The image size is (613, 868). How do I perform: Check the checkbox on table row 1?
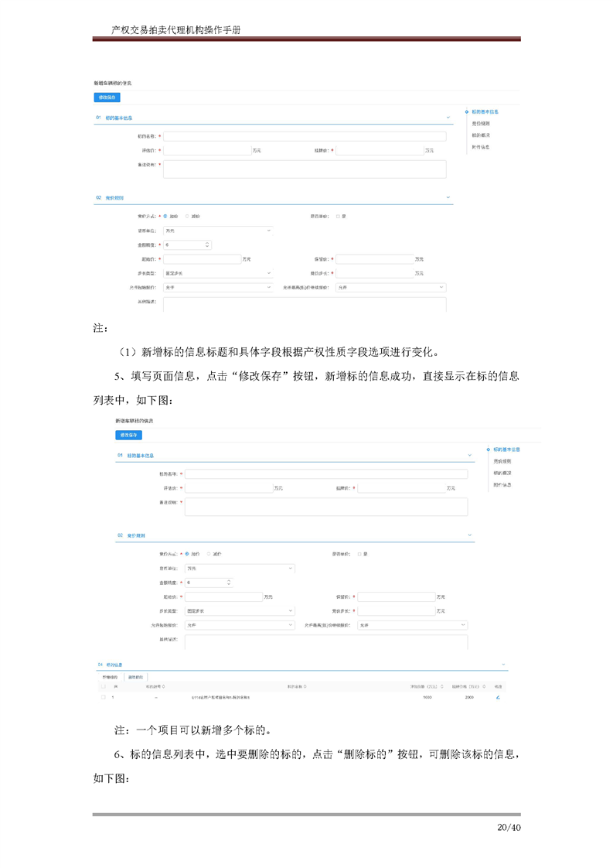104,697
